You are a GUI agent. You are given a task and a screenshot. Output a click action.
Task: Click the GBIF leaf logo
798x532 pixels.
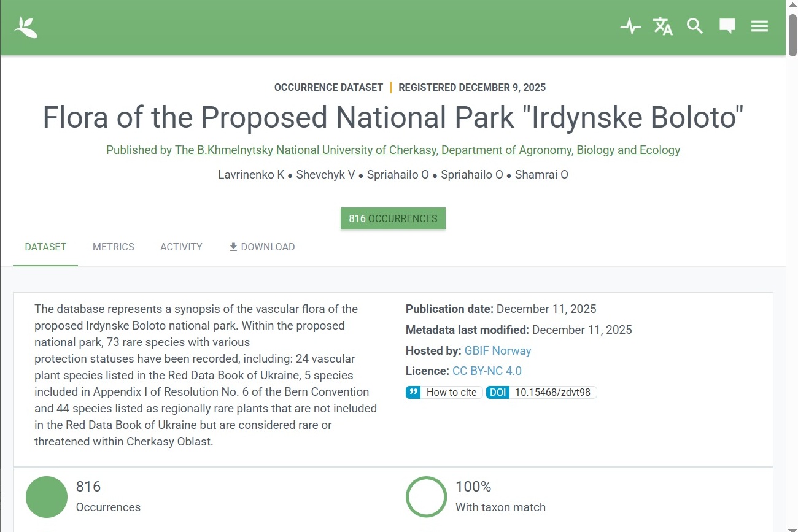(x=26, y=27)
